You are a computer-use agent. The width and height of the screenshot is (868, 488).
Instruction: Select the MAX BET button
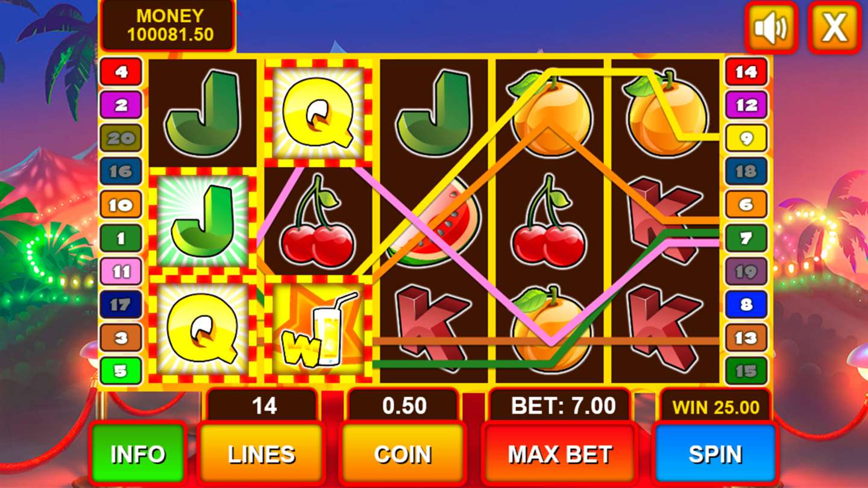[560, 454]
